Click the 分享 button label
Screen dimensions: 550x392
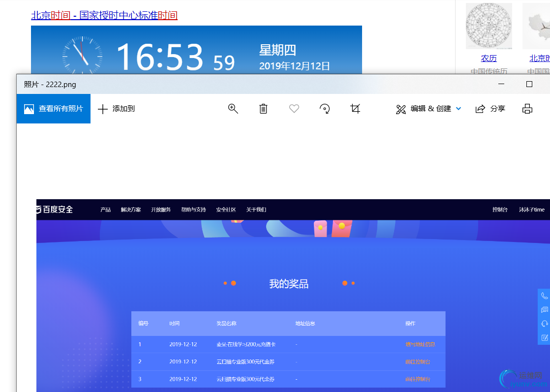tap(498, 109)
